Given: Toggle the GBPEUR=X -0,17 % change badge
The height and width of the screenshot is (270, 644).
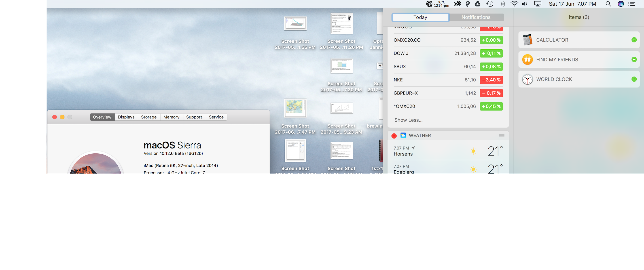Looking at the screenshot, I should pos(491,93).
